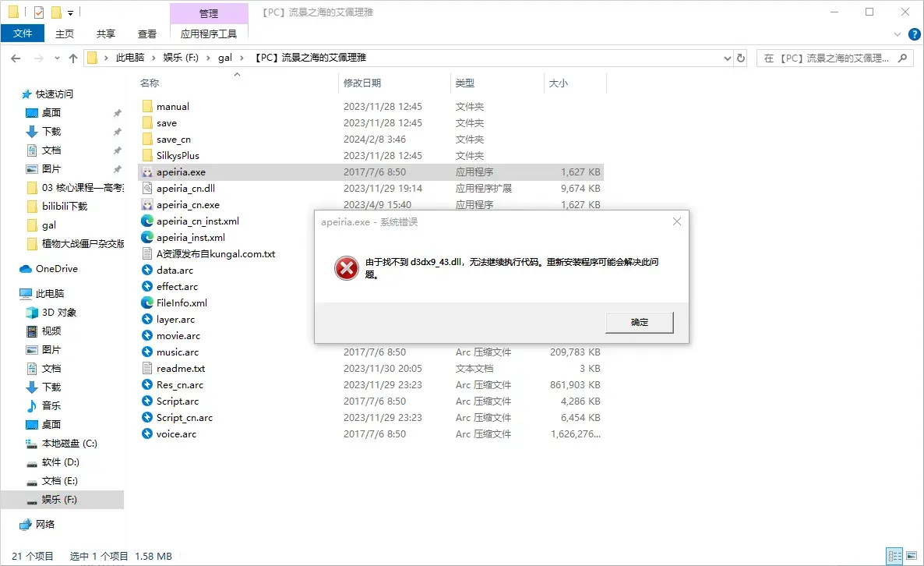Viewport: 924px width, 566px height.
Task: Click the data.arc archive icon
Action: tap(147, 270)
